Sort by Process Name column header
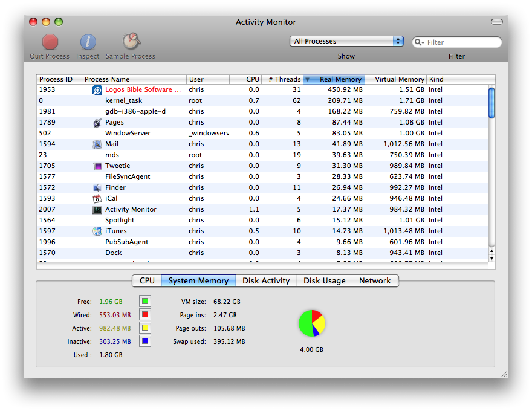This screenshot has width=532, height=411. pos(134,79)
